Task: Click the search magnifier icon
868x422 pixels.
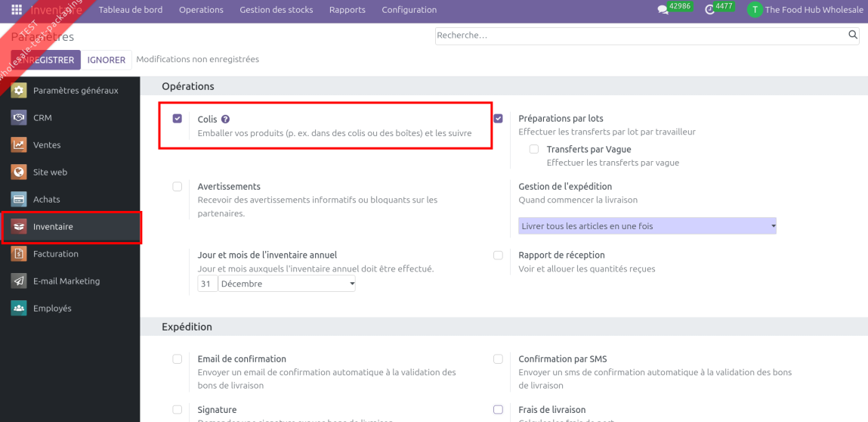Action: point(853,35)
